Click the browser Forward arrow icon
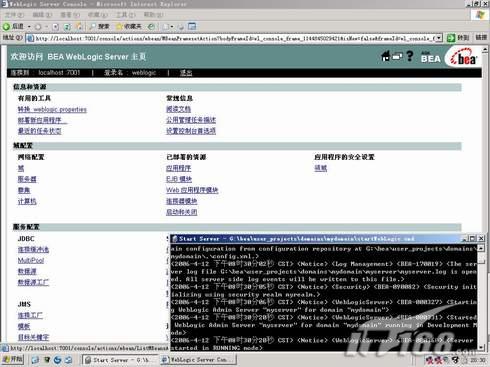Screen dimensions: 490x367 coord(38,27)
